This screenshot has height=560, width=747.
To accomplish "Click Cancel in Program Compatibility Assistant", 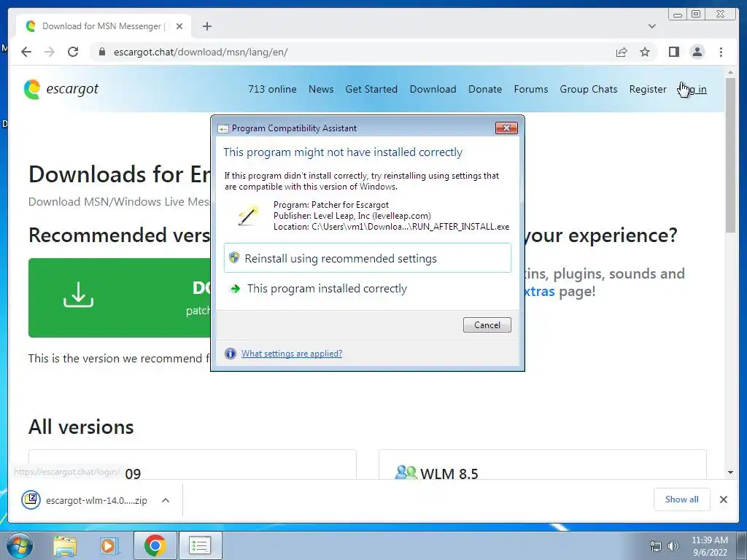I will 487,324.
